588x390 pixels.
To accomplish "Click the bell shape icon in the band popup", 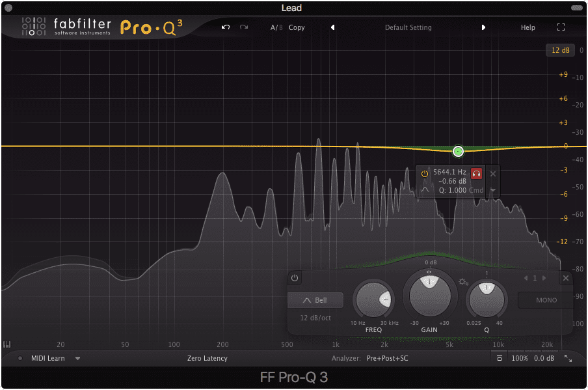I will click(425, 189).
